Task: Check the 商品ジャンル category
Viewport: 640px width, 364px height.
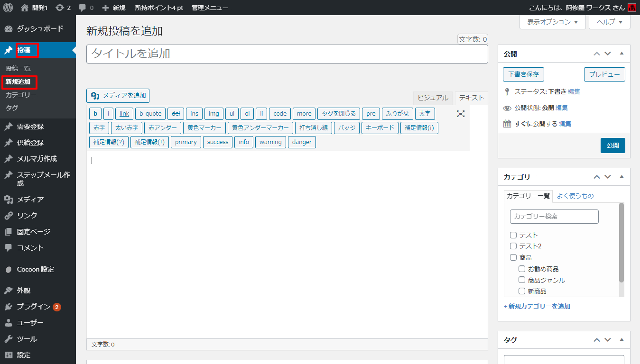Action: [522, 280]
